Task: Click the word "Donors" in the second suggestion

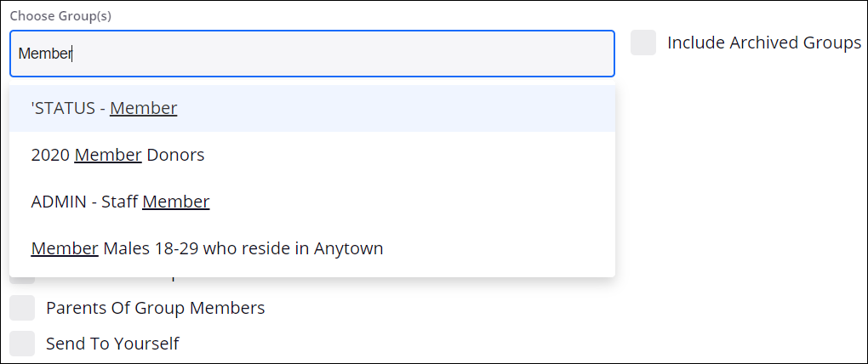Action: [175, 156]
